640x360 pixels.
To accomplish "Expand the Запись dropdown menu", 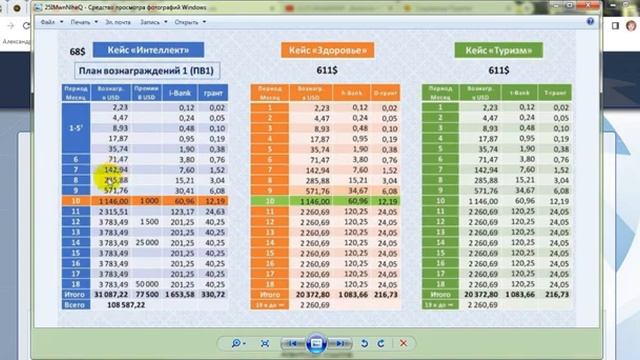I will [153, 22].
